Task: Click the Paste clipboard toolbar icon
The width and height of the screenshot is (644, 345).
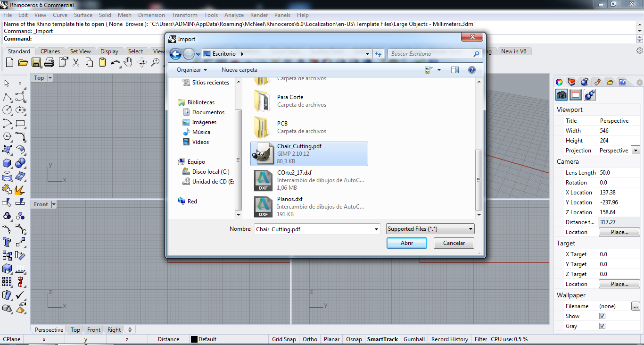Action: [102, 62]
